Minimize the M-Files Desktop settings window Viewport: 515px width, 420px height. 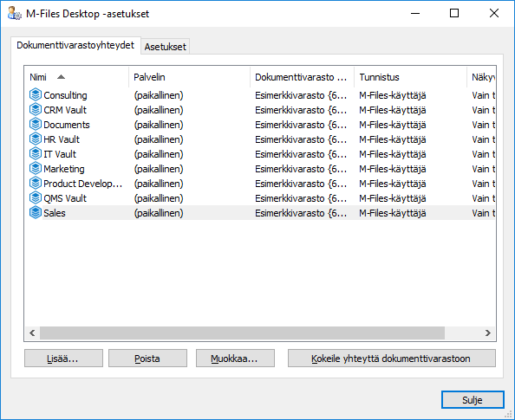[x=415, y=13]
